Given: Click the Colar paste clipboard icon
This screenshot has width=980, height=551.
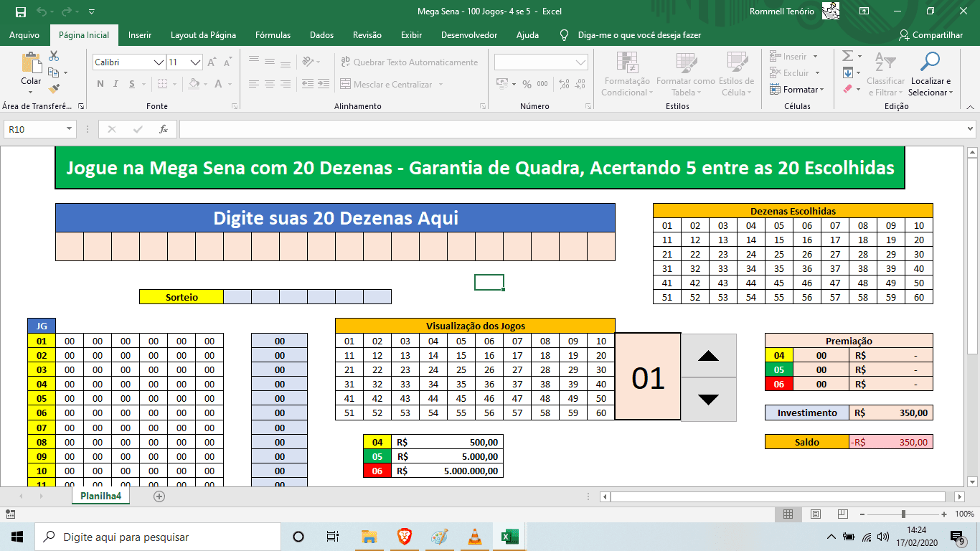Looking at the screenshot, I should click(x=31, y=63).
